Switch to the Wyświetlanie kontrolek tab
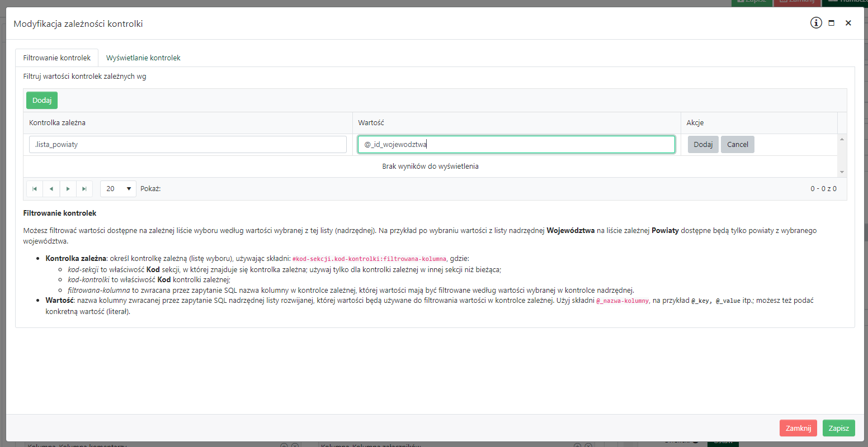Image resolution: width=868 pixels, height=447 pixels. 143,58
